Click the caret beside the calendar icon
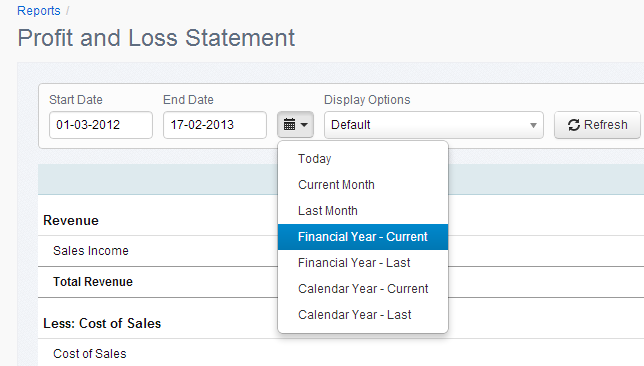644x366 pixels. click(304, 124)
